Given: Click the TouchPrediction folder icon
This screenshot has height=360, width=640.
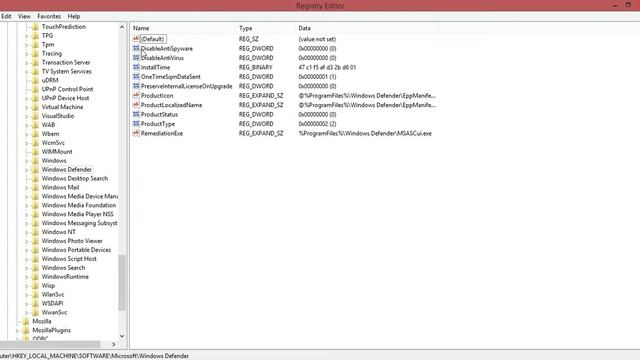Looking at the screenshot, I should (35, 27).
